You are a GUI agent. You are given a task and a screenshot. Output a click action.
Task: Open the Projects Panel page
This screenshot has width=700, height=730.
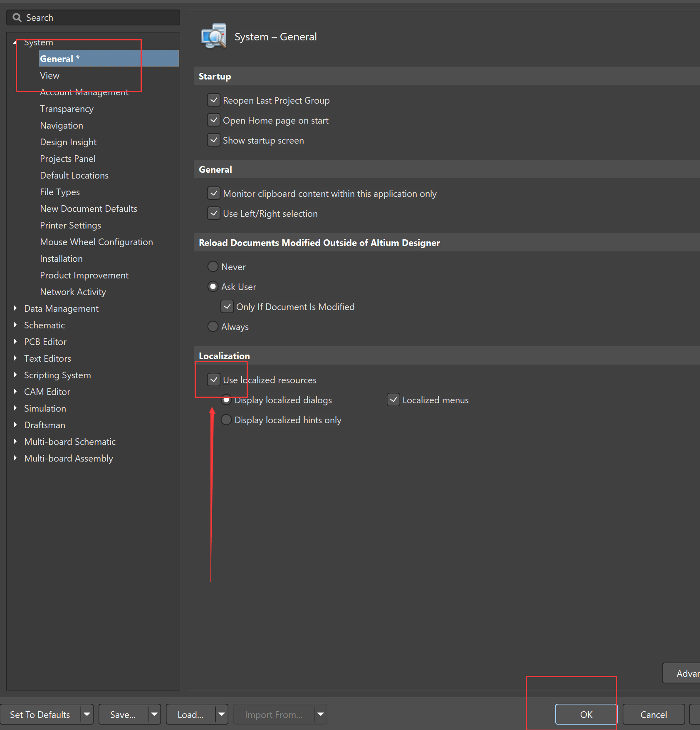(x=68, y=159)
